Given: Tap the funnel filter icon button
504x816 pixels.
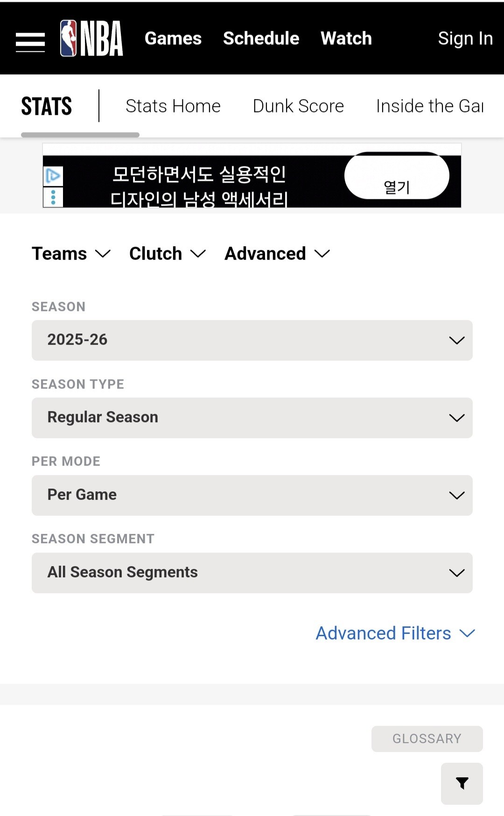Looking at the screenshot, I should click(462, 783).
